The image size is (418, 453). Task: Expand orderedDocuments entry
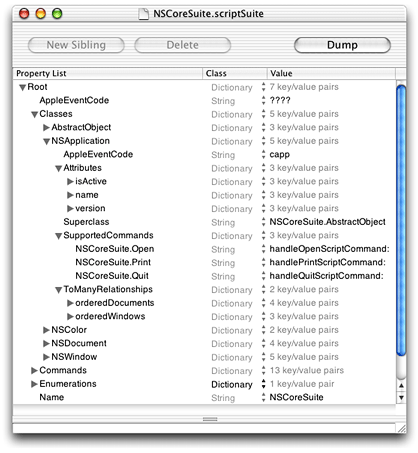click(70, 303)
